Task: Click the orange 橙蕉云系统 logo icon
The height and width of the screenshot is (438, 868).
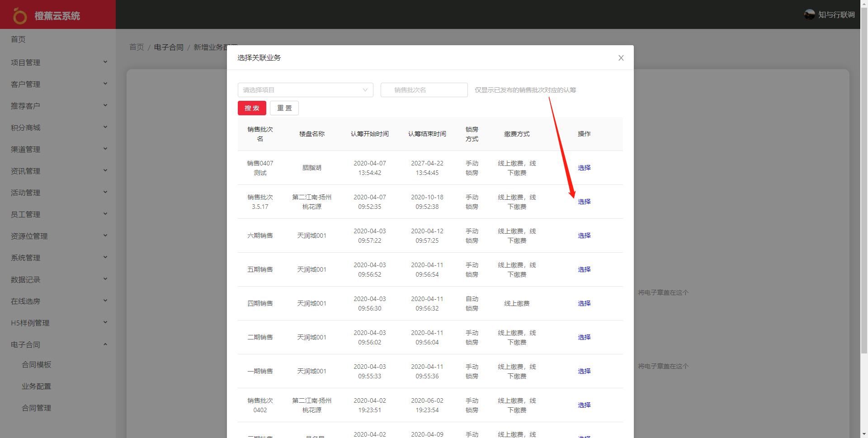Action: (20, 16)
